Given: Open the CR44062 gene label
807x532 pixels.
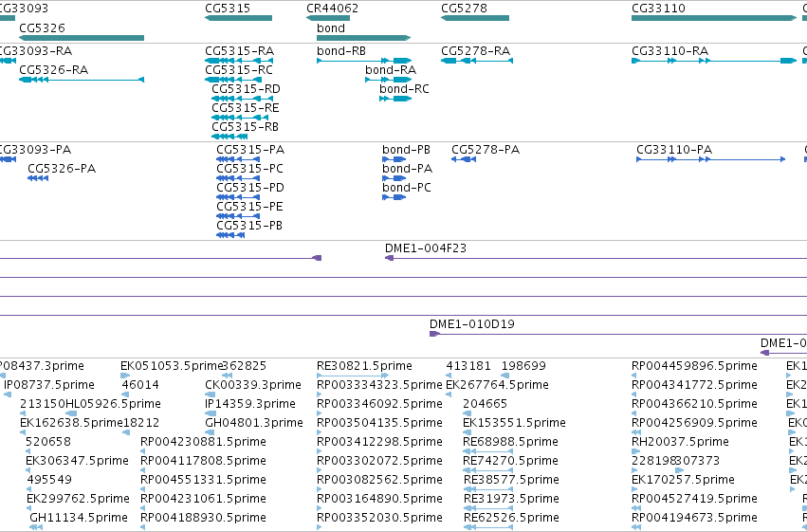Looking at the screenshot, I should [333, 9].
